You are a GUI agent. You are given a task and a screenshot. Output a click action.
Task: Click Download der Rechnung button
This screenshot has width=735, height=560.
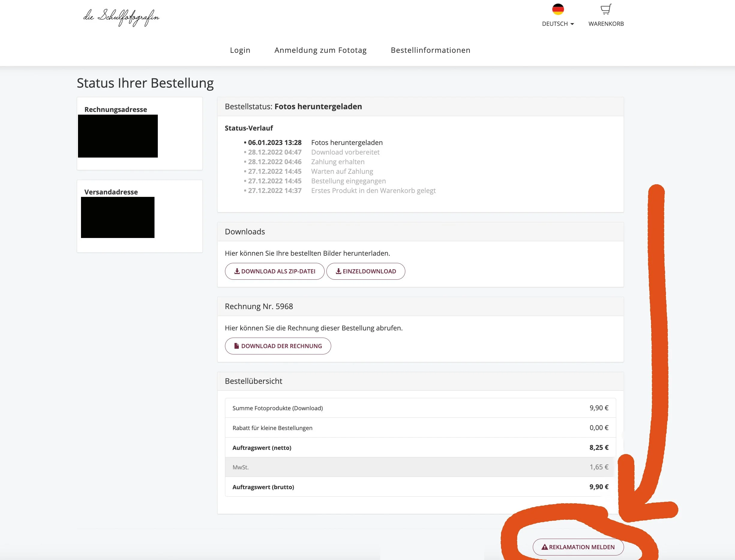[x=278, y=346]
